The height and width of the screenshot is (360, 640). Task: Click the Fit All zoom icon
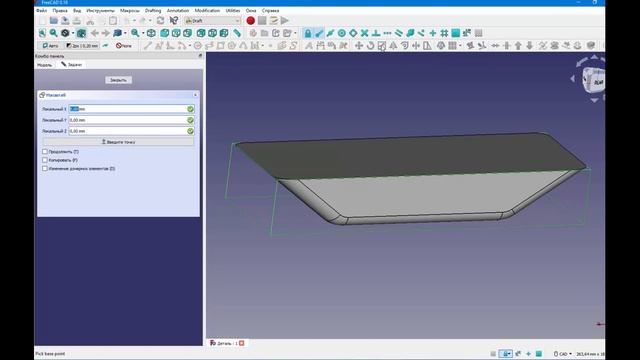coord(42,33)
